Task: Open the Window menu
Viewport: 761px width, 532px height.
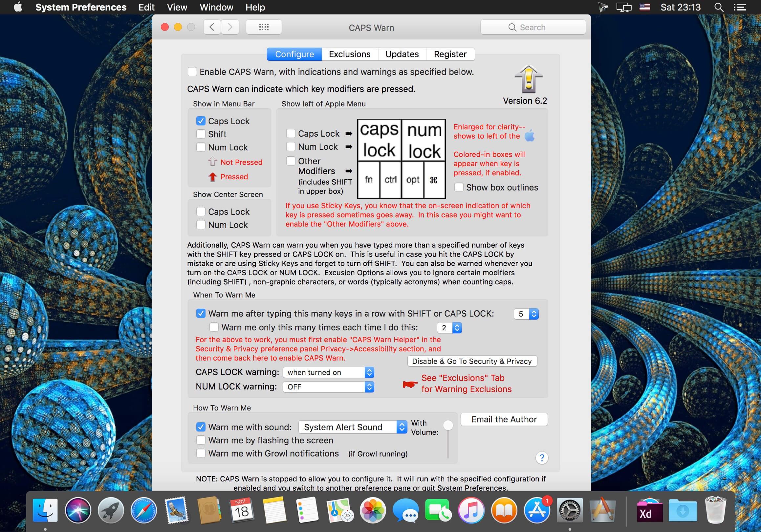Action: (x=216, y=7)
